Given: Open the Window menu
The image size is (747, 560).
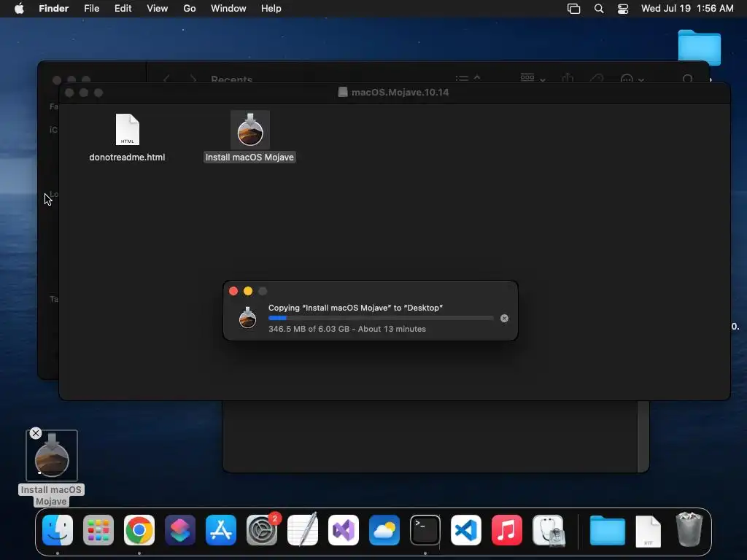Looking at the screenshot, I should click(x=228, y=9).
